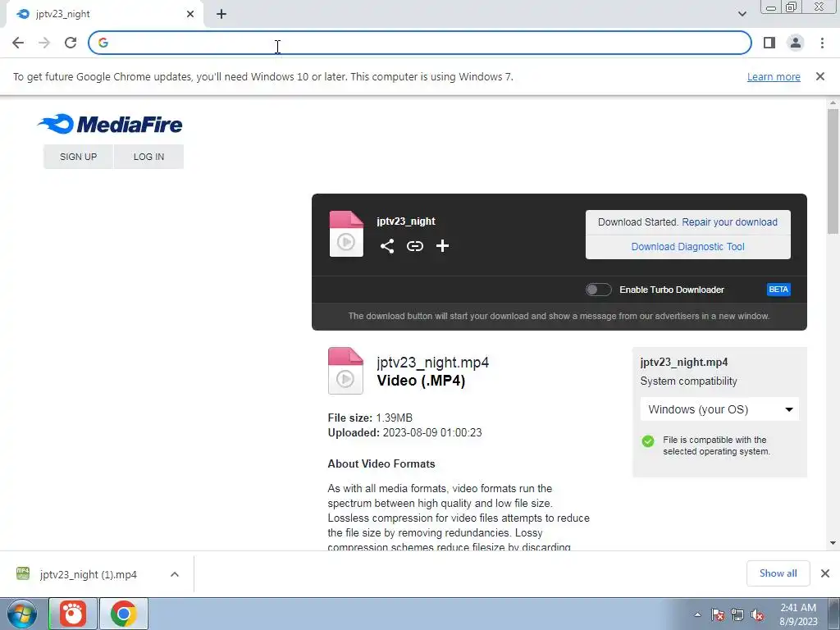Click the scrollbar down arrow
Screen dimensions: 840x630
[833, 543]
